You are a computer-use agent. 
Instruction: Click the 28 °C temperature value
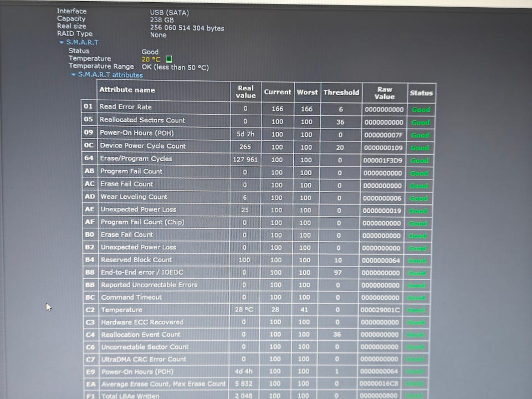(x=151, y=59)
